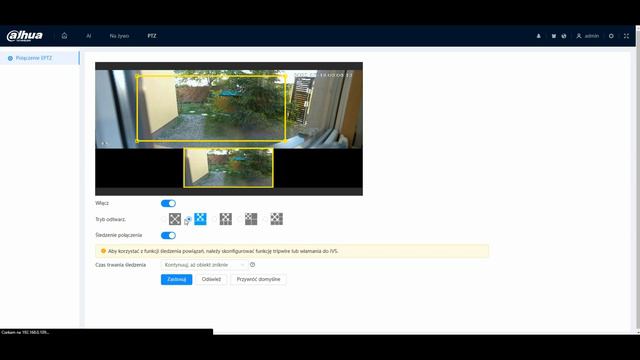The width and height of the screenshot is (640, 360).
Task: Click the globe icon beside admin
Action: click(x=564, y=36)
